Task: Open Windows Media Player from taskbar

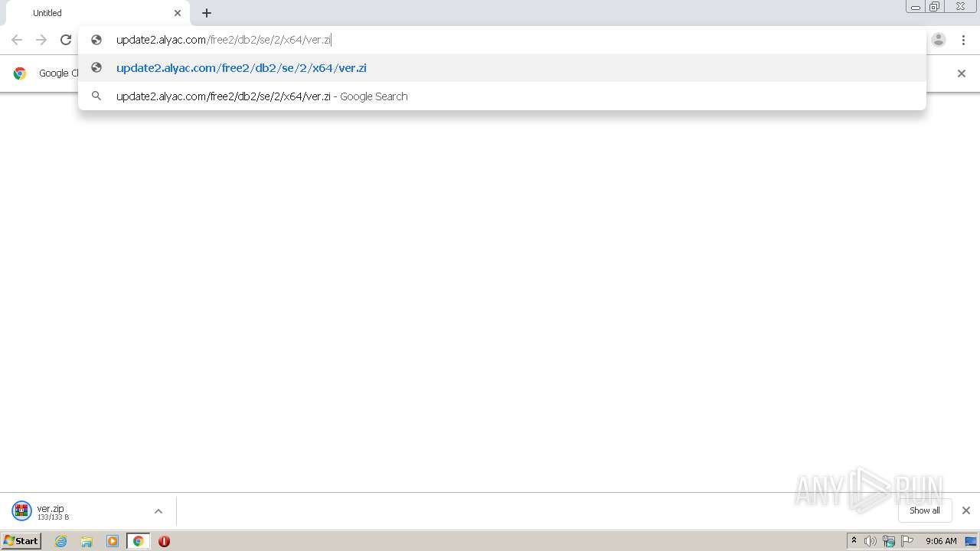Action: point(113,541)
